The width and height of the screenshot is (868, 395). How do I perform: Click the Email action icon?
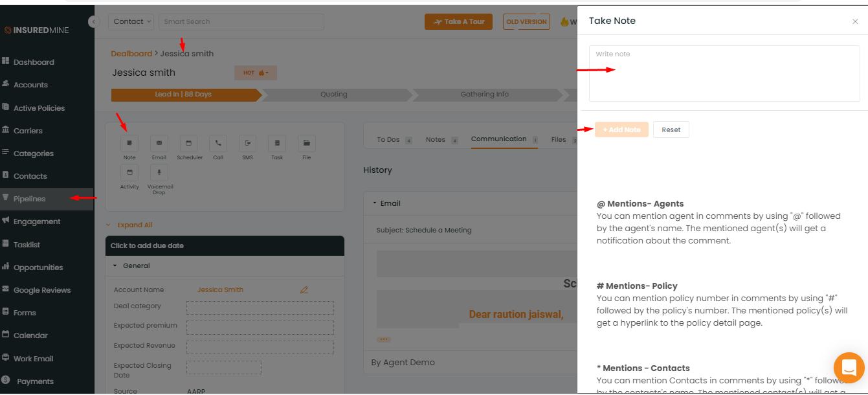159,142
